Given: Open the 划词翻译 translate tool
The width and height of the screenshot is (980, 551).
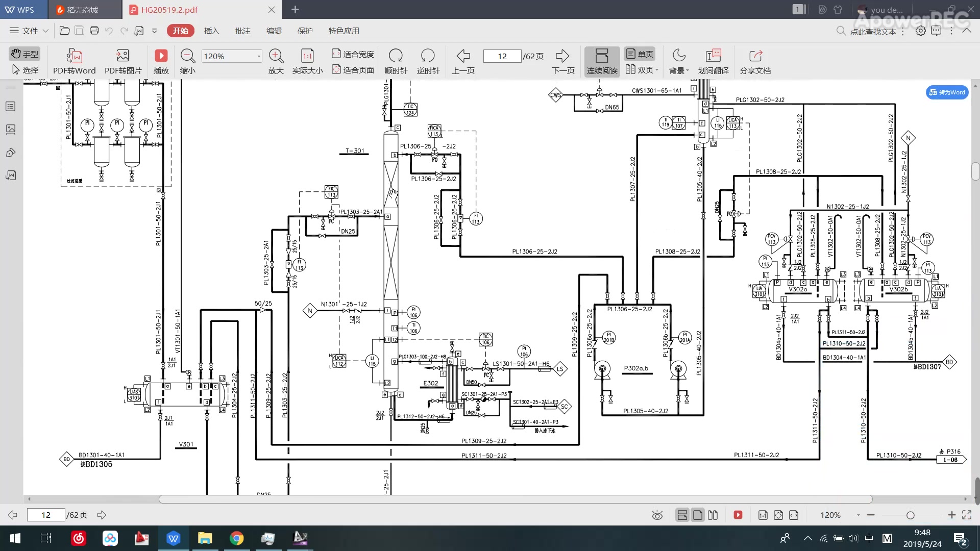Looking at the screenshot, I should click(x=713, y=61).
